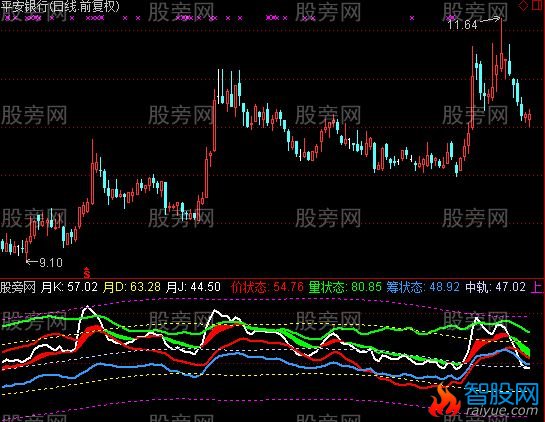Click the 月J: 44.50 indicator value
The height and width of the screenshot is (422, 545).
(x=193, y=287)
